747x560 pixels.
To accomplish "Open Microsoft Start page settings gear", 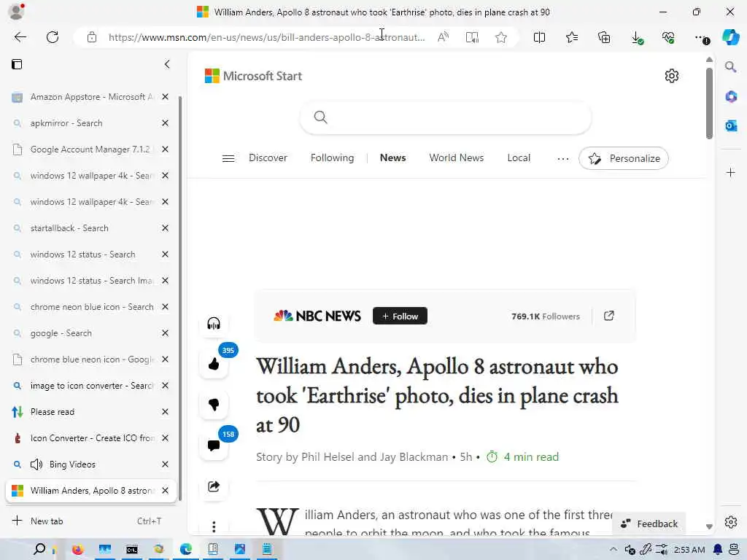I will [x=672, y=76].
